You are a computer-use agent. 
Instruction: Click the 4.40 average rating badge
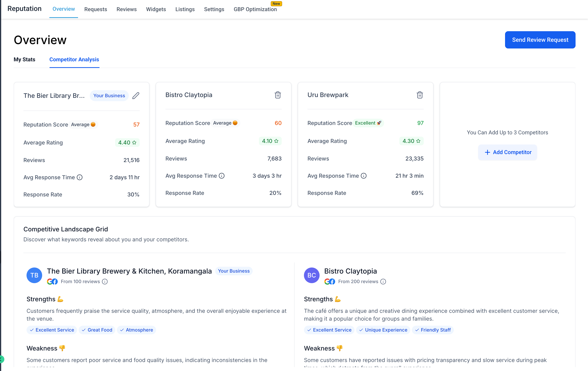coord(127,143)
